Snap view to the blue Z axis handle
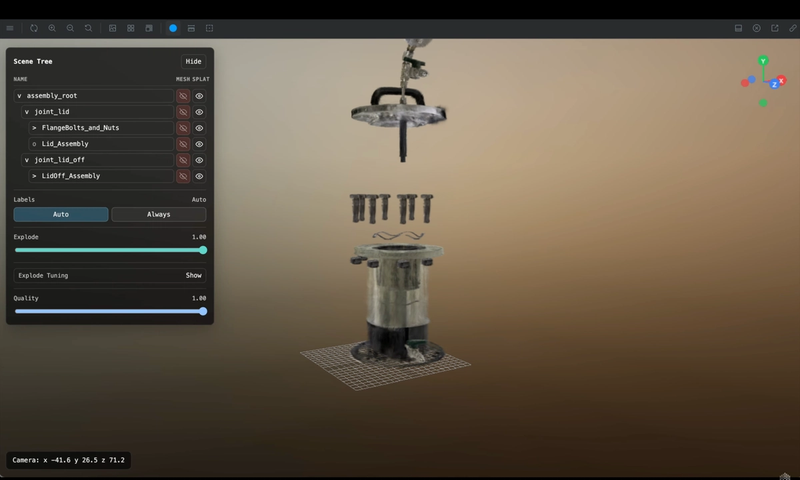The image size is (800, 480). pos(774,84)
